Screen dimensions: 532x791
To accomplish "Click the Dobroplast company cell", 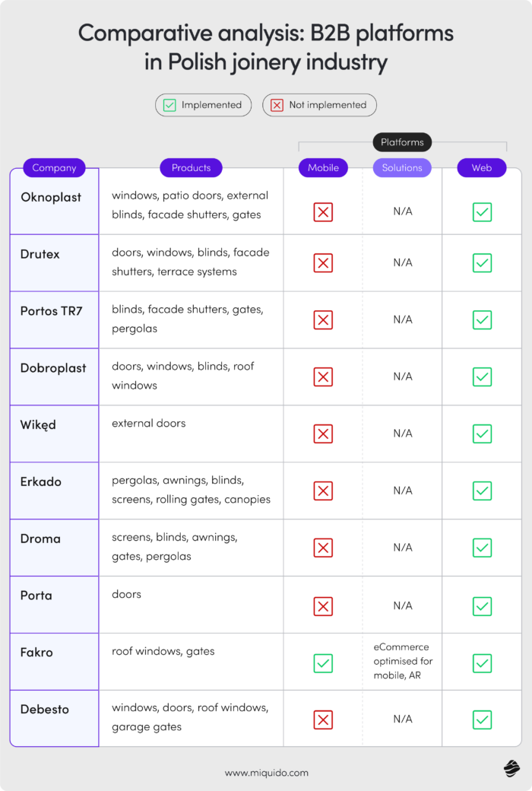I will (x=53, y=368).
